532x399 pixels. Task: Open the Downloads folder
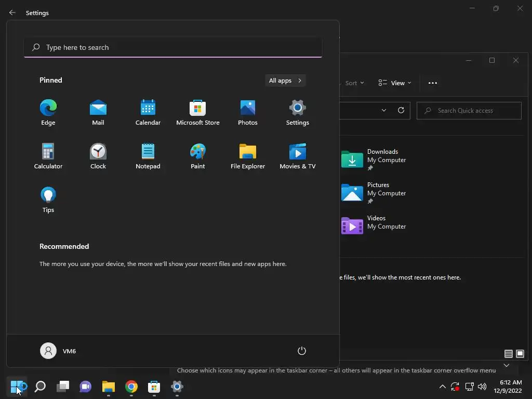374,159
